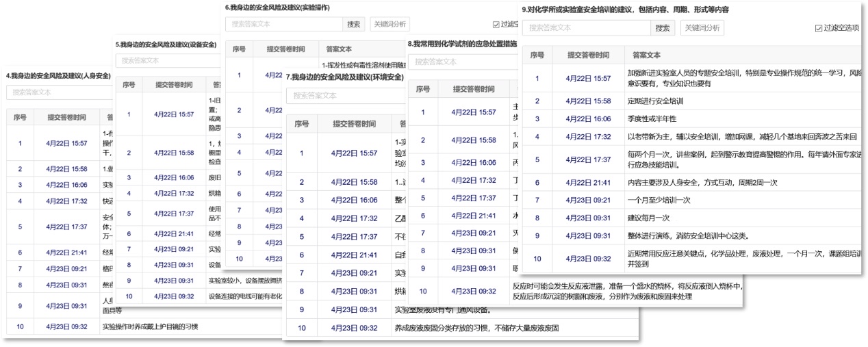Click '4月22日 15:58' in question 5 row 2
Image resolution: width=868 pixels, height=347 pixels.
point(174,153)
